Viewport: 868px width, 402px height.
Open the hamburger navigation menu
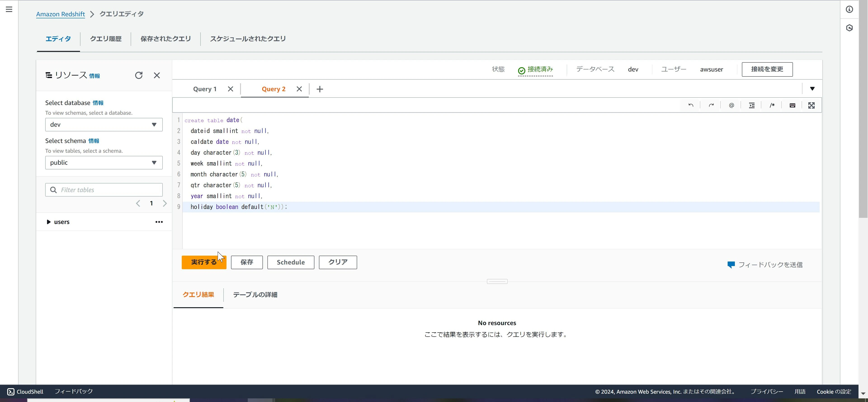(9, 10)
